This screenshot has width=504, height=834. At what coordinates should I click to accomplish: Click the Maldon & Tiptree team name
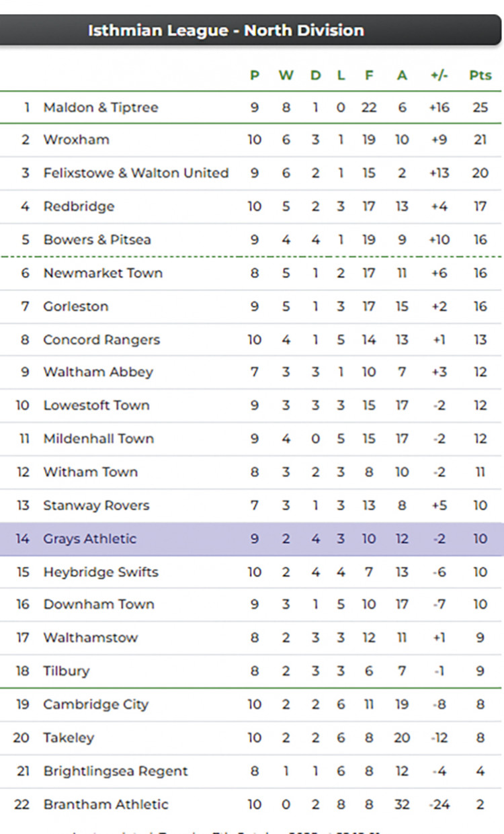[x=101, y=108]
